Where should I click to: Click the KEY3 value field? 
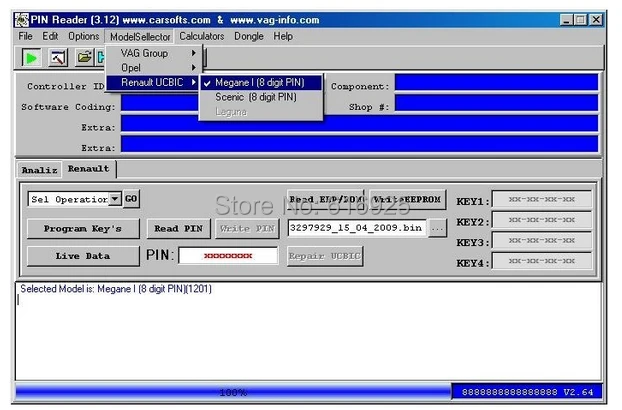click(542, 240)
